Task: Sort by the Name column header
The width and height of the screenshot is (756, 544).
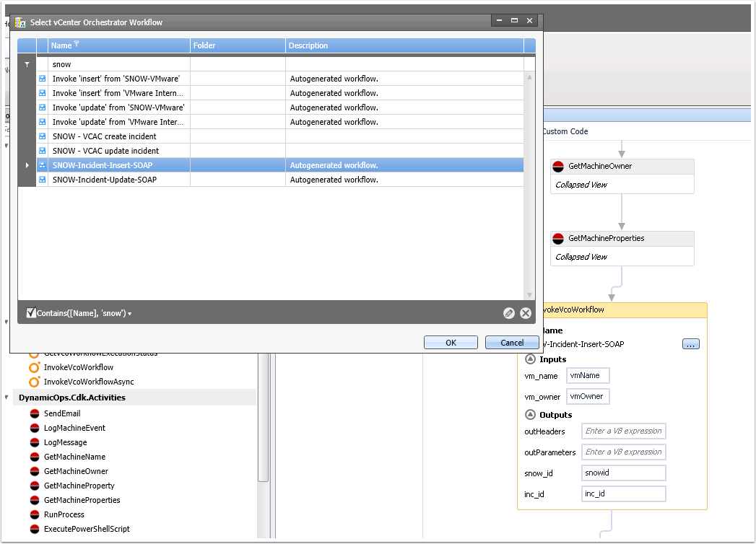Action: click(119, 45)
